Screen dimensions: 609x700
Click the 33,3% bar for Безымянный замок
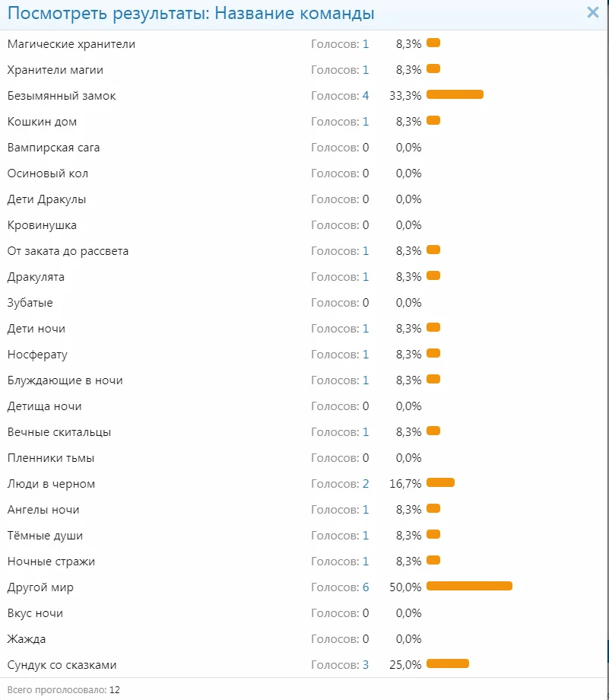click(455, 94)
